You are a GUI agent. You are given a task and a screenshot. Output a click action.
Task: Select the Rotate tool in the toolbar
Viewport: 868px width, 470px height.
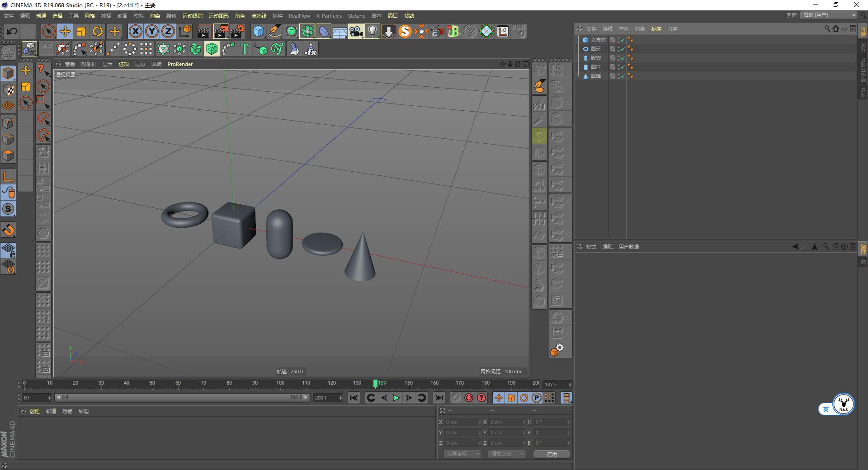[x=98, y=31]
